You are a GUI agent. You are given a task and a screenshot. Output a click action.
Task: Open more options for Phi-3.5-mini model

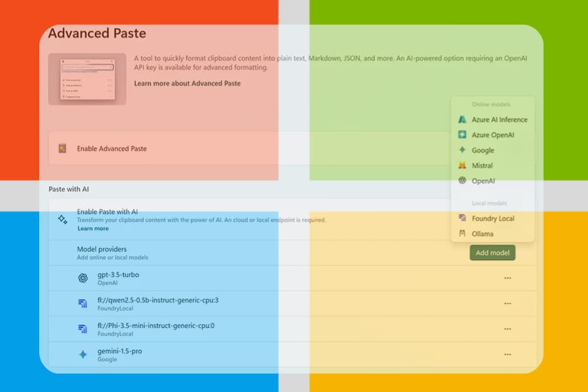[508, 329]
